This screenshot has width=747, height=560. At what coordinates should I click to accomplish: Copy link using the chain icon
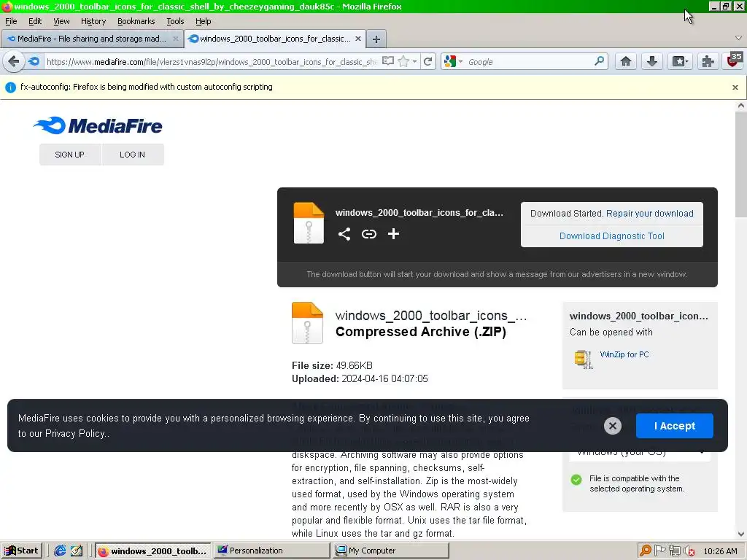368,234
